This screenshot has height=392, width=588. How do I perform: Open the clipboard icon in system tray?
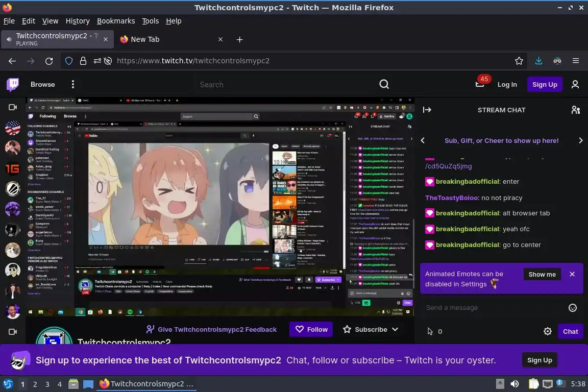point(533,384)
